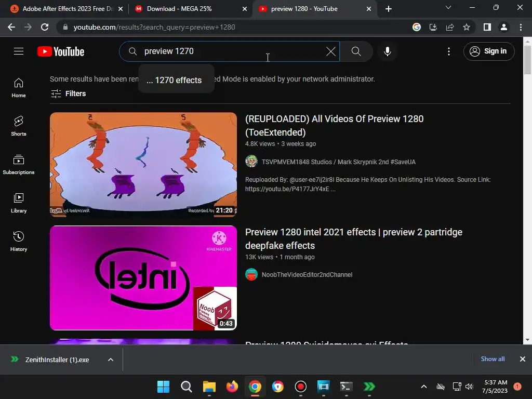Open Shorts in the sidebar

(x=19, y=126)
